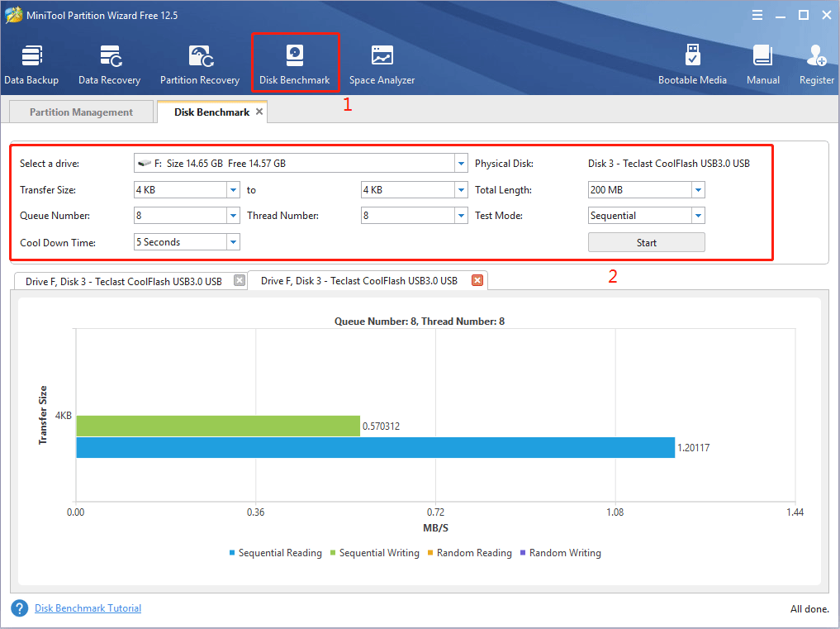
Task: Switch to the Partition Management tab
Action: (81, 112)
